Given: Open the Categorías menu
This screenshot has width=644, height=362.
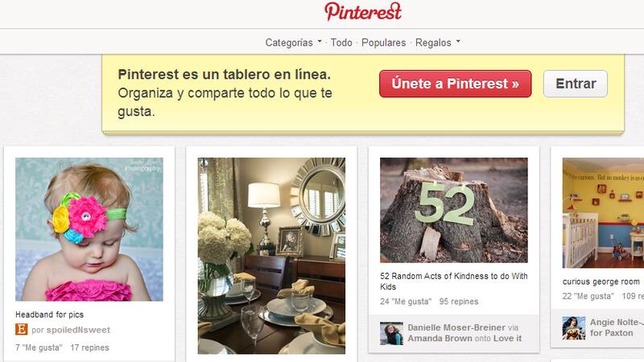Looking at the screenshot, I should pyautogui.click(x=289, y=43).
